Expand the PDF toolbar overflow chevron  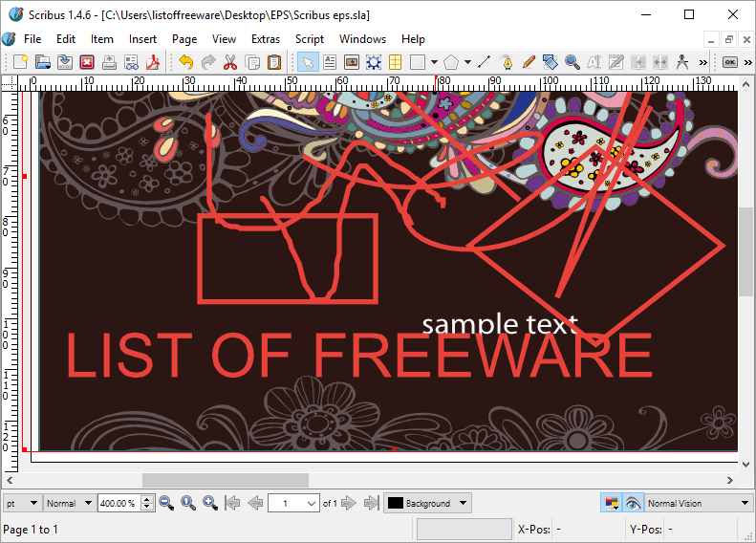(747, 62)
